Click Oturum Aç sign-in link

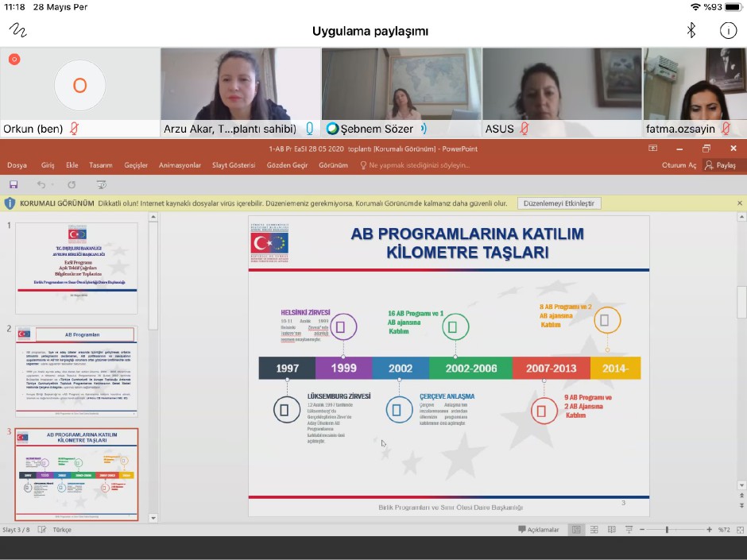[679, 165]
